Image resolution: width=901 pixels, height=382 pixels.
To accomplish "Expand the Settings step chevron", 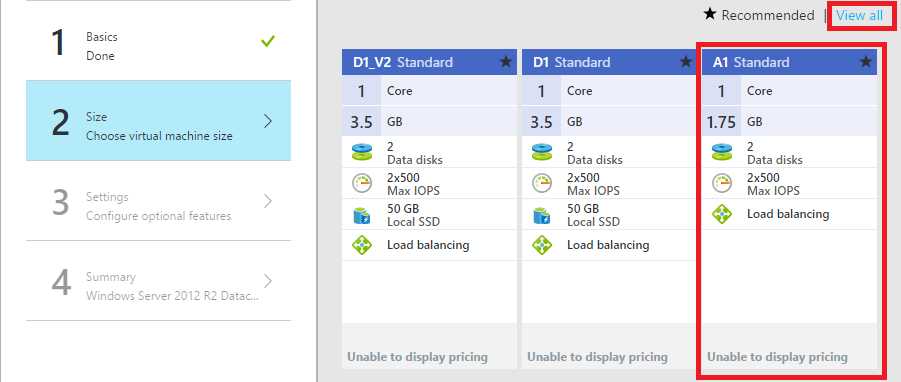I will [268, 201].
